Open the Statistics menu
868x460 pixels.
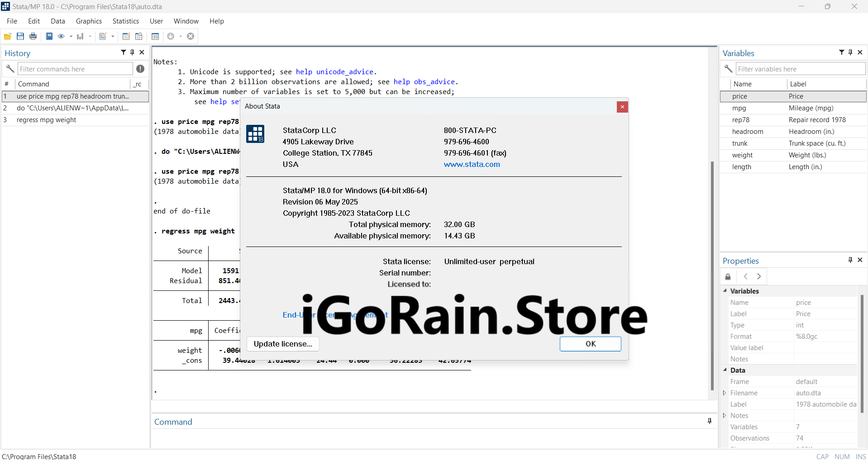click(x=125, y=21)
